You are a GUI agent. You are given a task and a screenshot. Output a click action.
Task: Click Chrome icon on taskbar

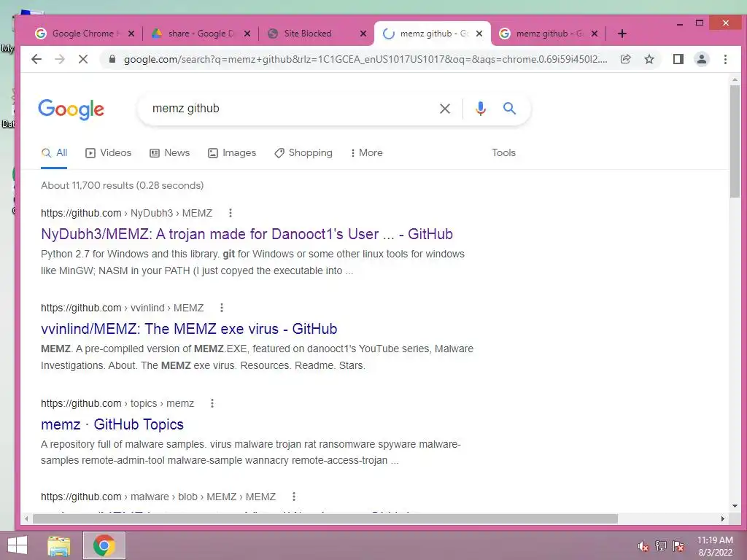click(104, 545)
